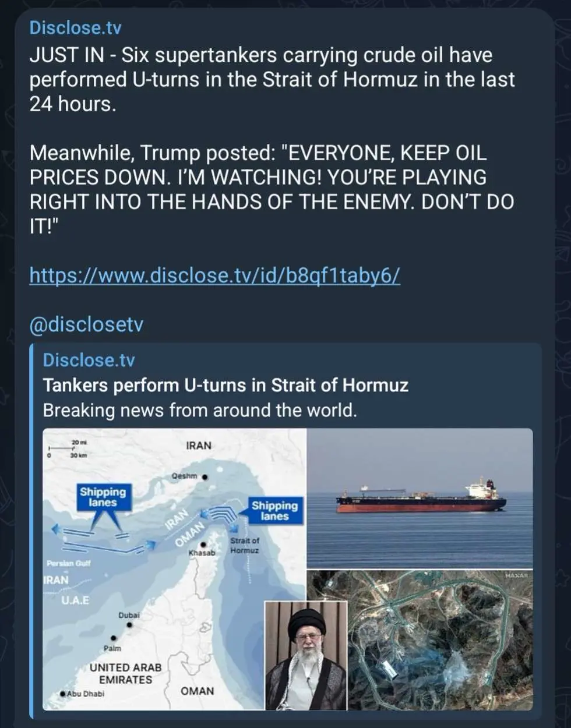Click the Qeshm marker on the map
Viewport: 571px width, 728px height.
pos(205,477)
